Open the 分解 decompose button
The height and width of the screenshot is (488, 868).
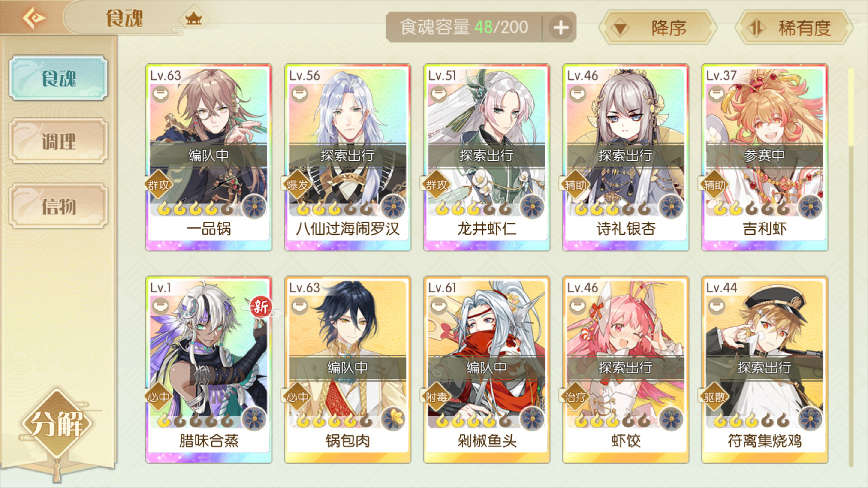click(56, 424)
